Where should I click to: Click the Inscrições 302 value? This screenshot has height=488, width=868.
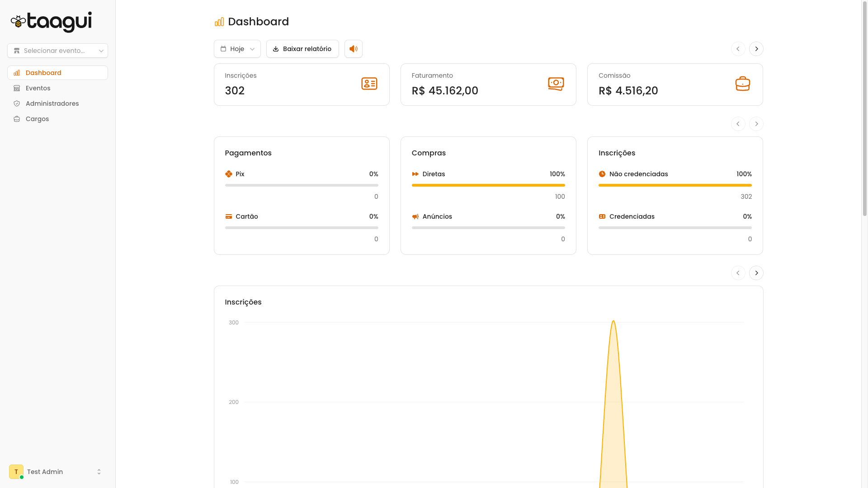tap(235, 91)
